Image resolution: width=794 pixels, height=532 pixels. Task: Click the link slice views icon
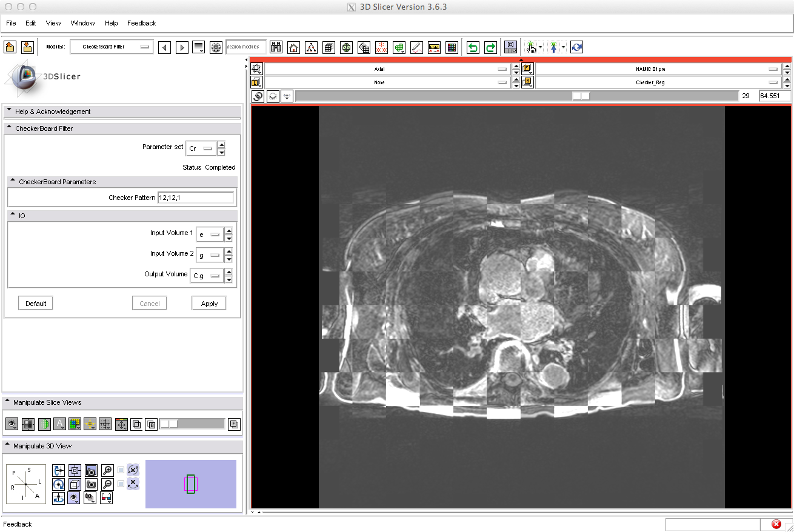click(258, 96)
